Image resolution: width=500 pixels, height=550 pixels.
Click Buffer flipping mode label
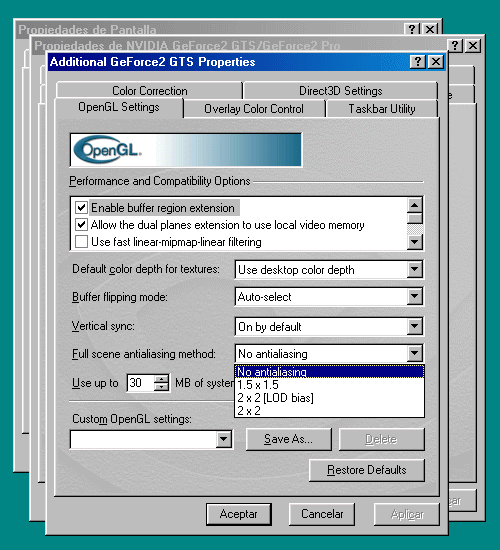120,297
